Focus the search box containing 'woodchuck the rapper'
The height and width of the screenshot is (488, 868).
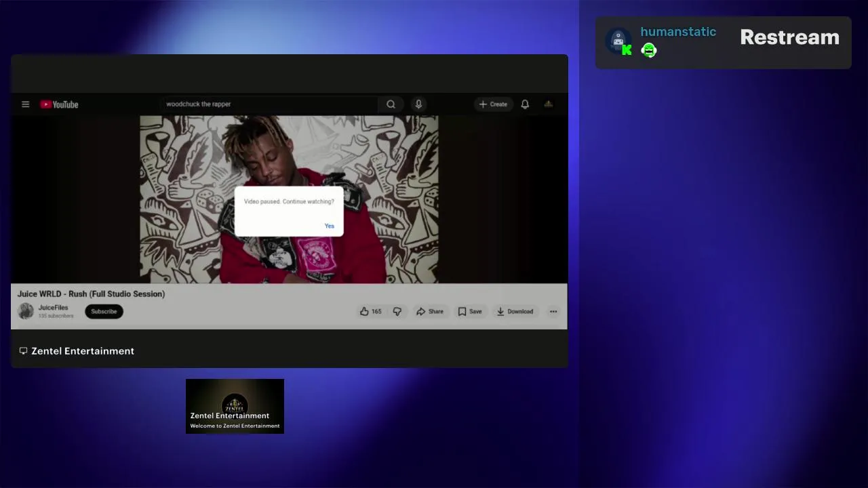[270, 104]
